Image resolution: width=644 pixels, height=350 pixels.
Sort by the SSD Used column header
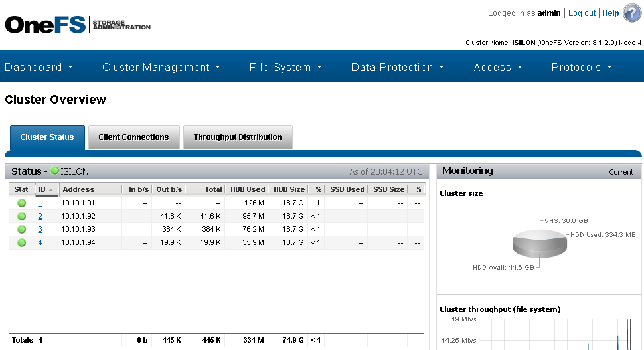tap(346, 189)
